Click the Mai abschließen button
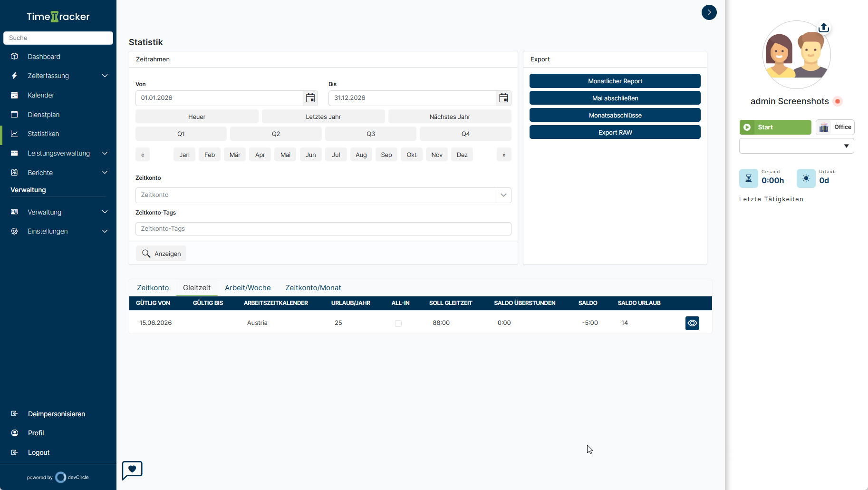Viewport: 868px width, 490px height. pyautogui.click(x=615, y=98)
